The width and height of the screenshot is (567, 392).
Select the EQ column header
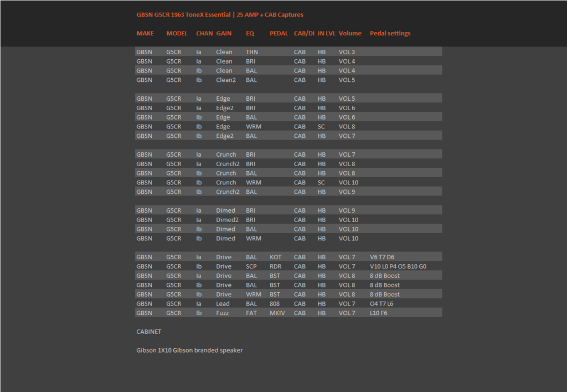[250, 33]
